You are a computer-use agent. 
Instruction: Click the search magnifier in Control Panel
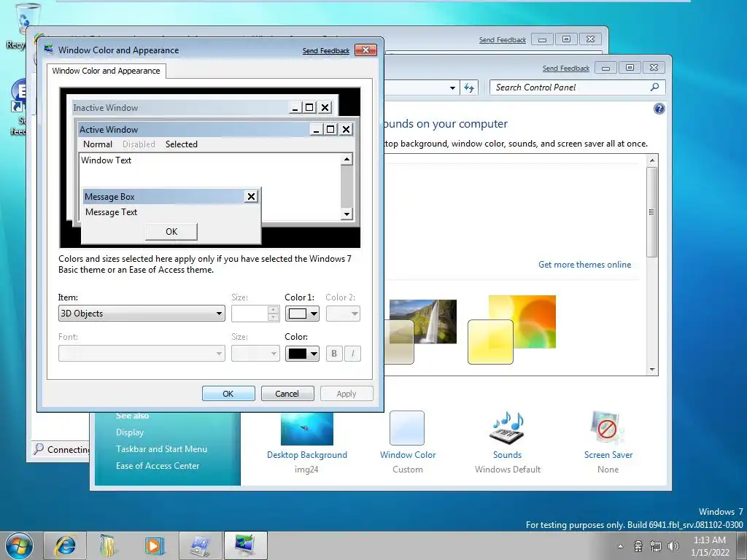pyautogui.click(x=654, y=87)
